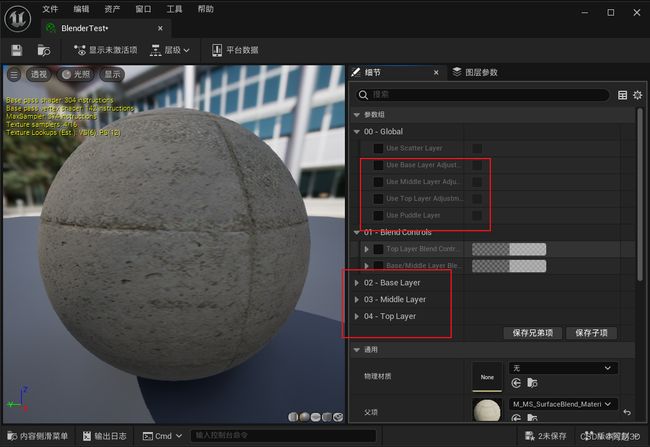Toggle Use Puddle Layer value checkbox

(477, 216)
